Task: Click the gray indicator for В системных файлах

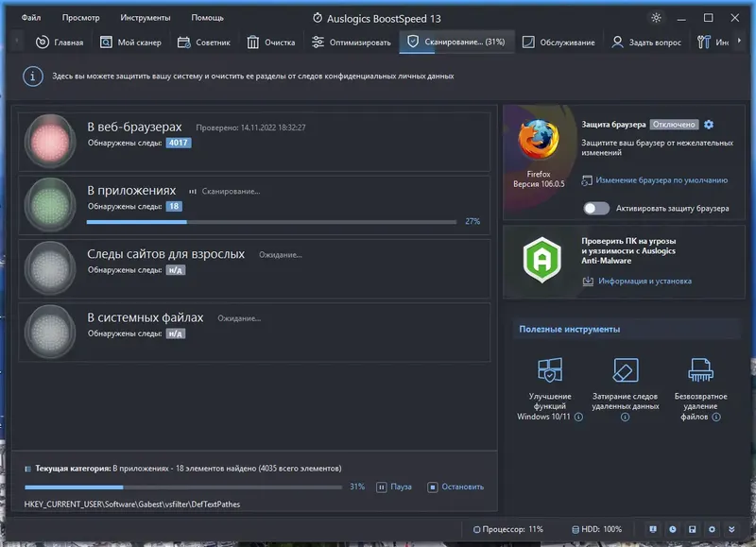Action: coord(50,332)
